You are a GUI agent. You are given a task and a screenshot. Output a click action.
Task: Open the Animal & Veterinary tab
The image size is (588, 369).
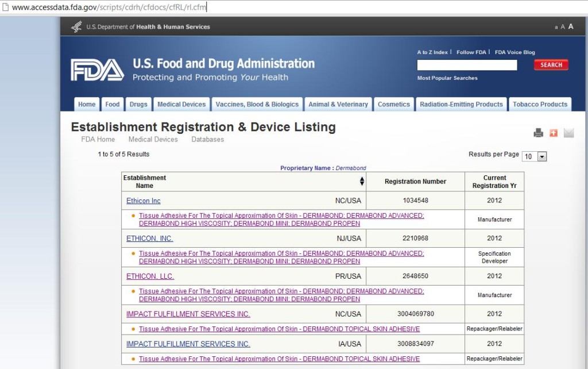point(338,105)
